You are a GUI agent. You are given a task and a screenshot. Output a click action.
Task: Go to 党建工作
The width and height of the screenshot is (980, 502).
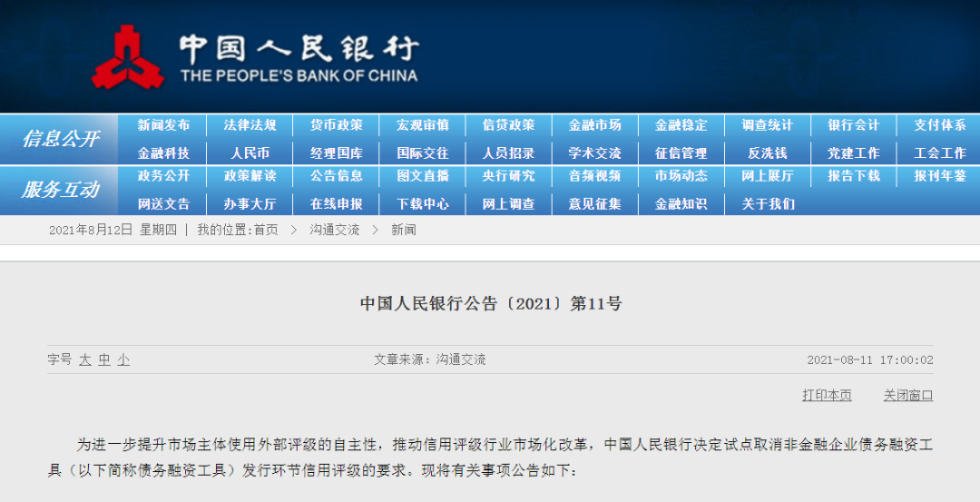(854, 153)
